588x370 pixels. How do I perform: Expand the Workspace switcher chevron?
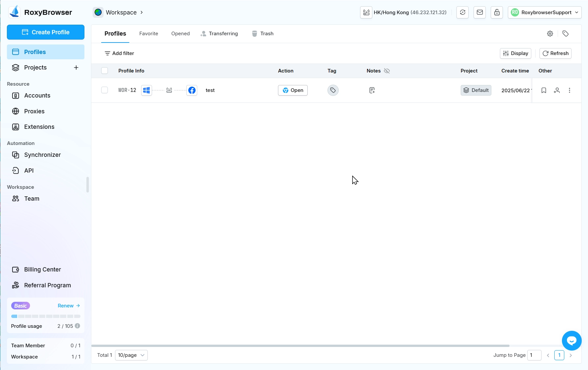click(141, 13)
